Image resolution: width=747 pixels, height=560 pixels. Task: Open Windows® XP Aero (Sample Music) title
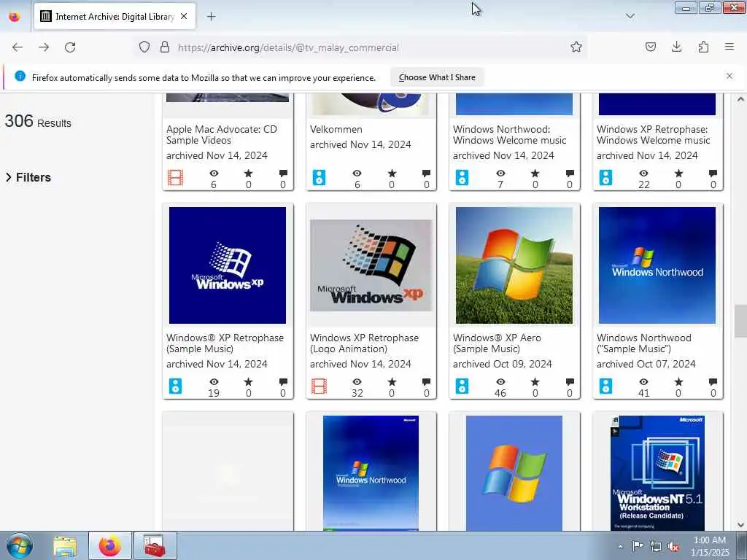497,343
